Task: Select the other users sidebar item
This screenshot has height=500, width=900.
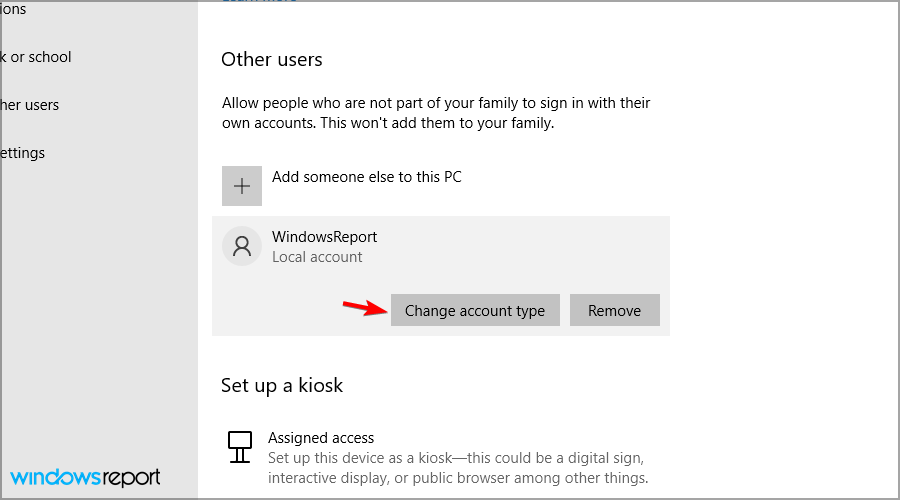Action: 29,105
